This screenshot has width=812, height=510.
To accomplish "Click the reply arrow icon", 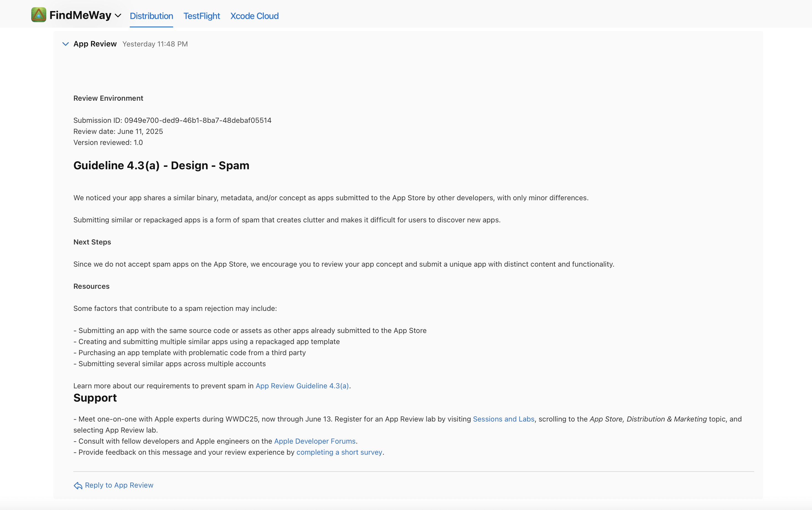I will [78, 485].
